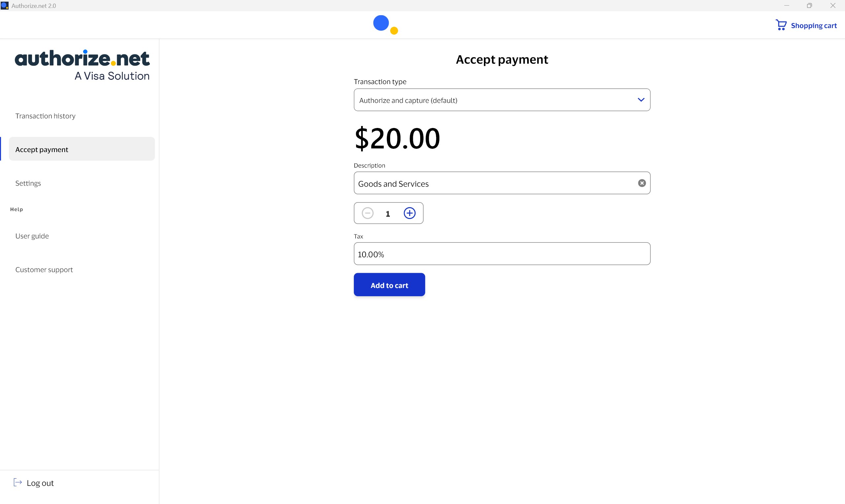
Task: Contact Customer support
Action: 44,269
